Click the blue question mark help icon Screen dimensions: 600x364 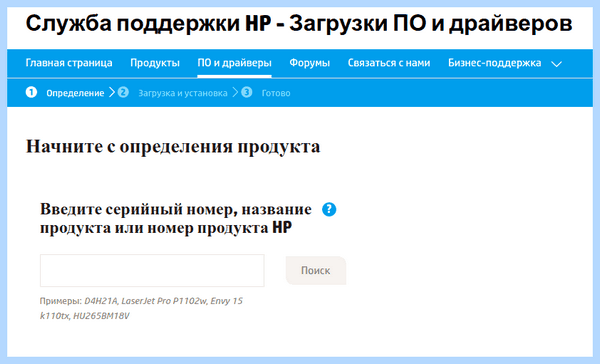tap(329, 209)
